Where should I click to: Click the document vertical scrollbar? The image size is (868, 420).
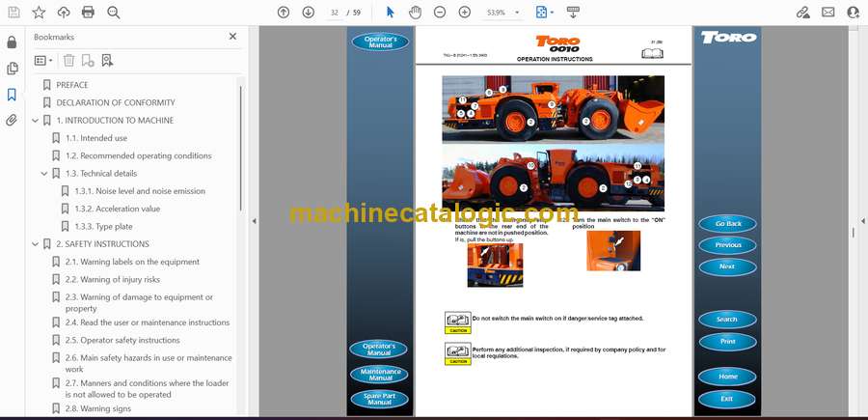853,232
